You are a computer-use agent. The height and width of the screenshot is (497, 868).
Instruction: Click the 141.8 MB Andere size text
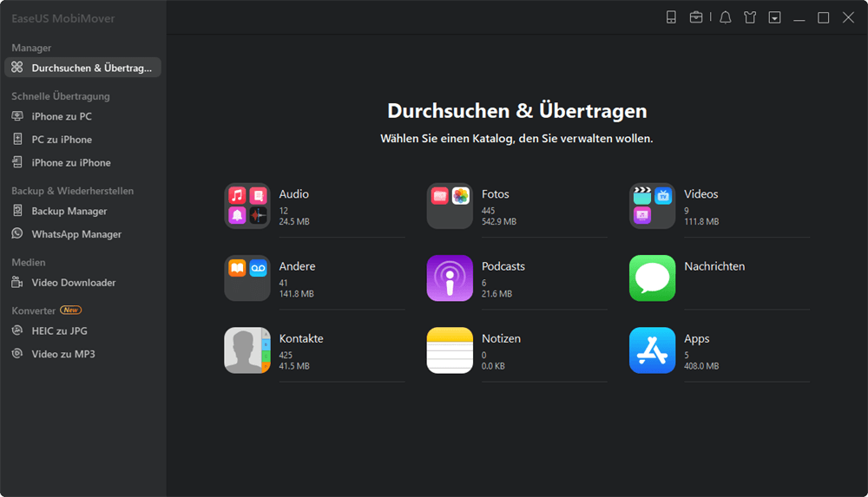(x=296, y=294)
